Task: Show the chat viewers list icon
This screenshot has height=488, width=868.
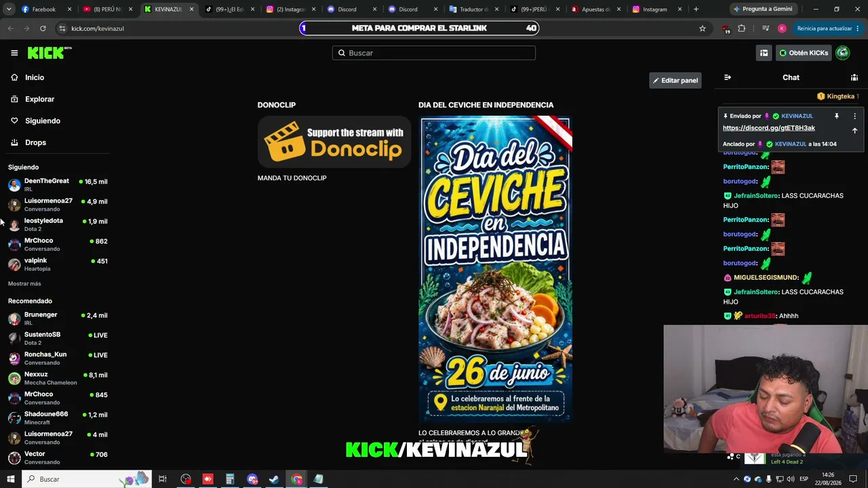Action: tap(854, 77)
